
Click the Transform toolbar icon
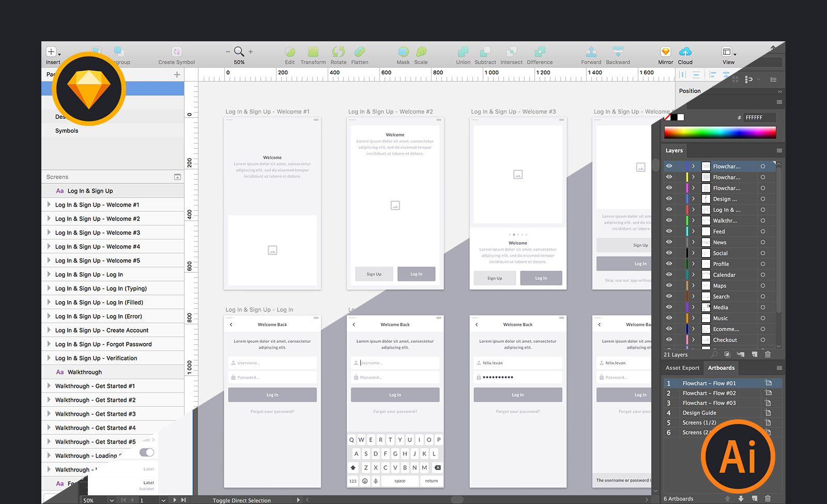(313, 54)
